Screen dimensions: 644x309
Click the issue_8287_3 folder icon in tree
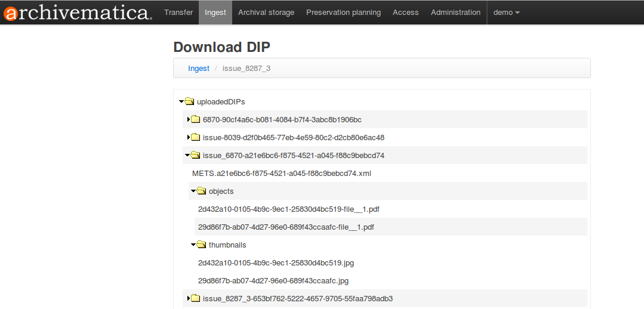(195, 298)
